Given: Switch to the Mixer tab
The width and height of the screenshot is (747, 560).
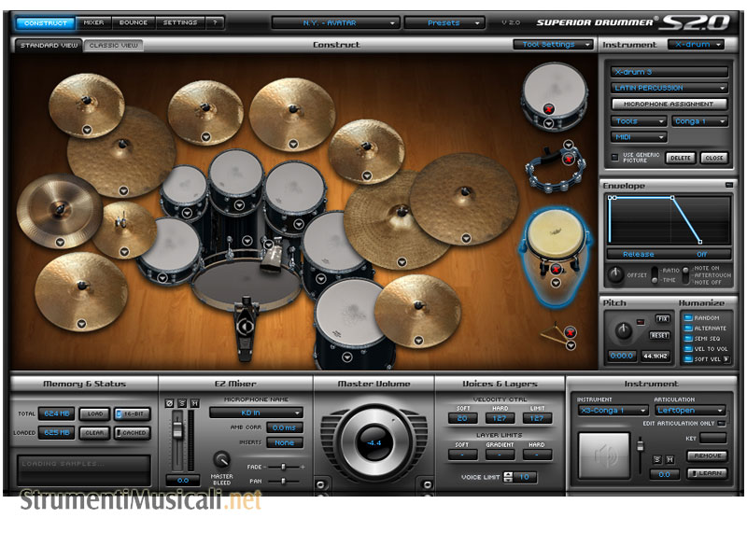Looking at the screenshot, I should 93,21.
